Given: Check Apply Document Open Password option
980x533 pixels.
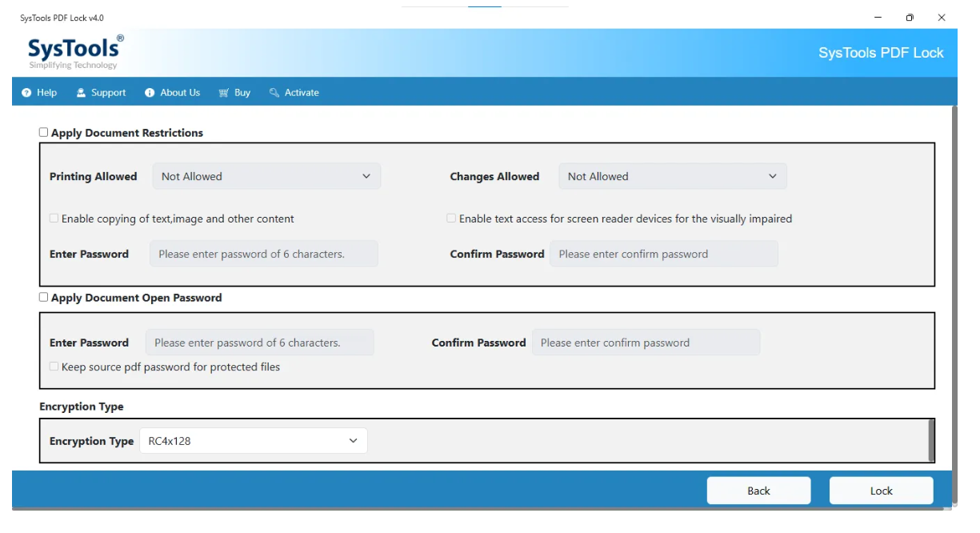Looking at the screenshot, I should [44, 297].
